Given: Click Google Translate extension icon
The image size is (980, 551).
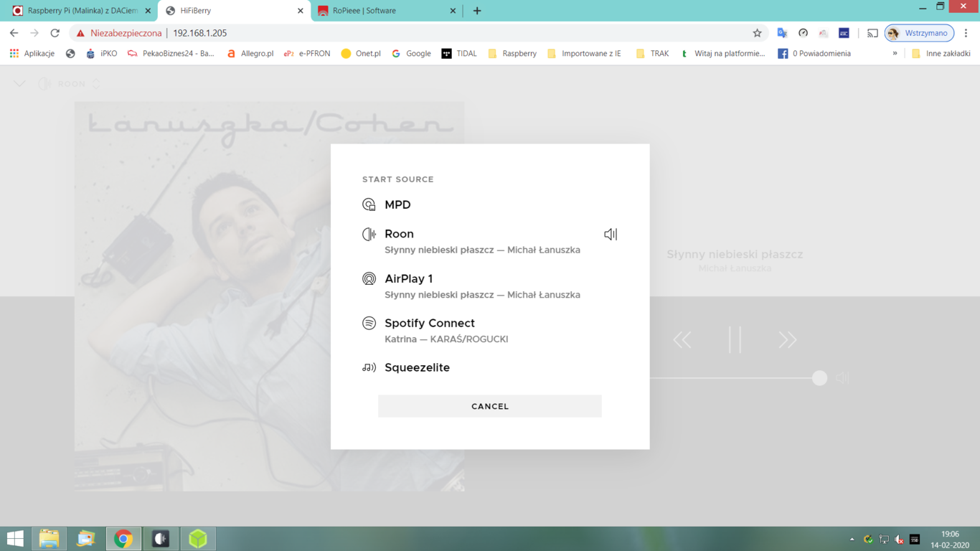Looking at the screenshot, I should [x=782, y=33].
